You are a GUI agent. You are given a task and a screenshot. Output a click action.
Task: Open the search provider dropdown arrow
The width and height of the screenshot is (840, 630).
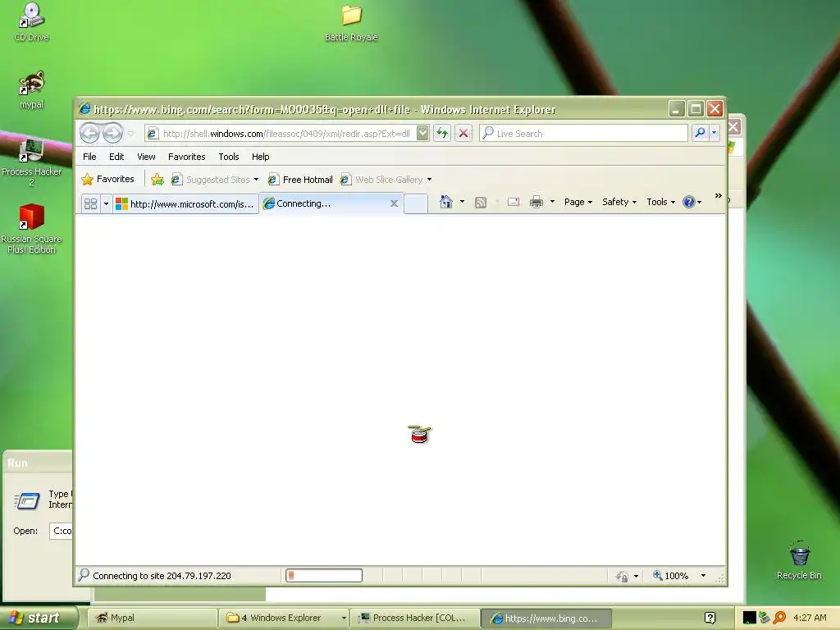click(x=714, y=133)
